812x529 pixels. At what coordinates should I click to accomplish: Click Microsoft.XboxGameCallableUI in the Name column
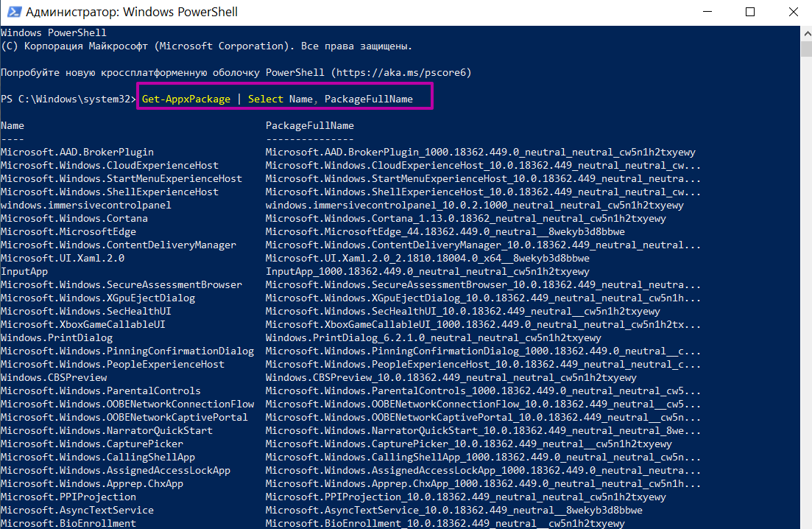point(82,325)
